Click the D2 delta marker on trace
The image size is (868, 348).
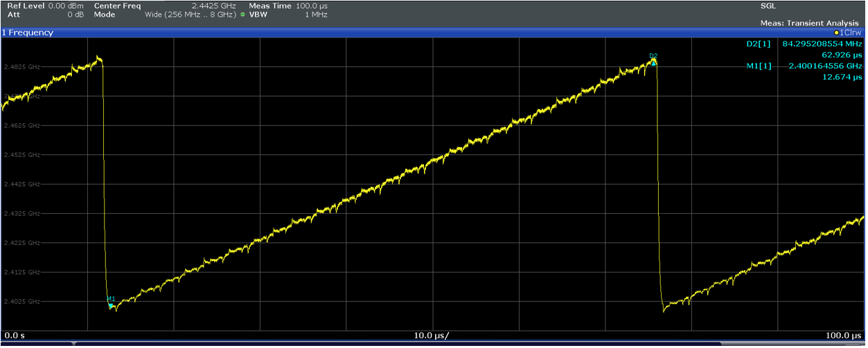(x=653, y=62)
